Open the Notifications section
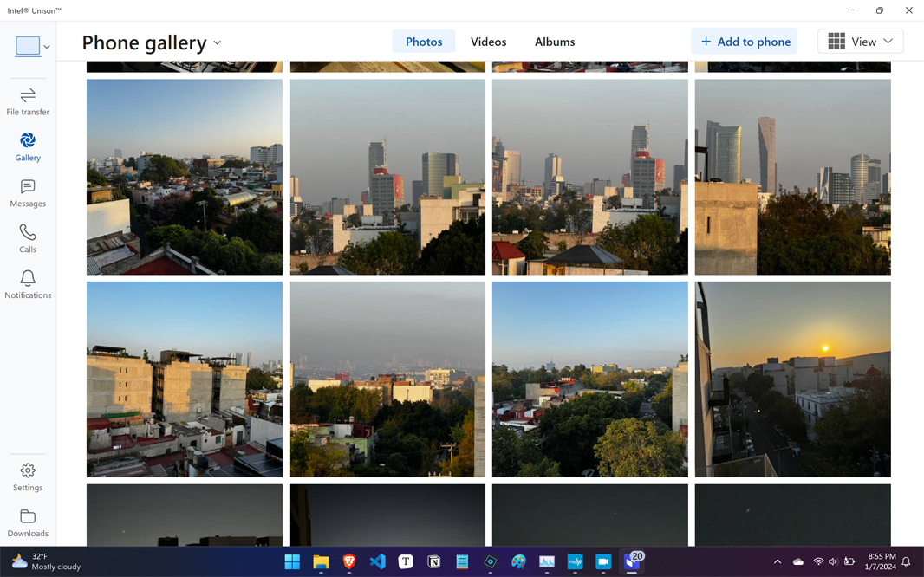The width and height of the screenshot is (924, 577). pyautogui.click(x=28, y=284)
